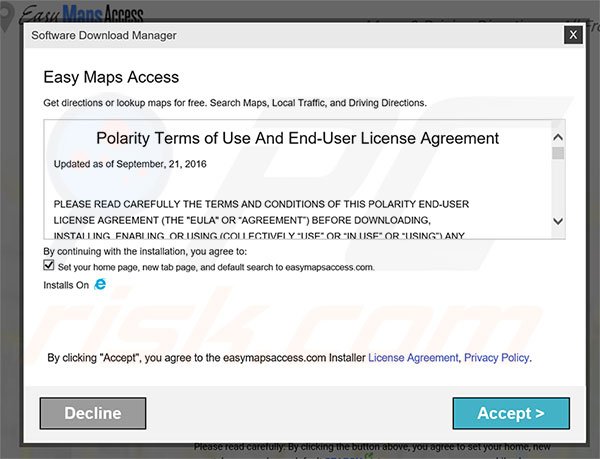The width and height of the screenshot is (600, 459).
Task: Click the 'PLEASE READ CAREFULLY THE TERMS' paragraph
Action: click(x=261, y=220)
